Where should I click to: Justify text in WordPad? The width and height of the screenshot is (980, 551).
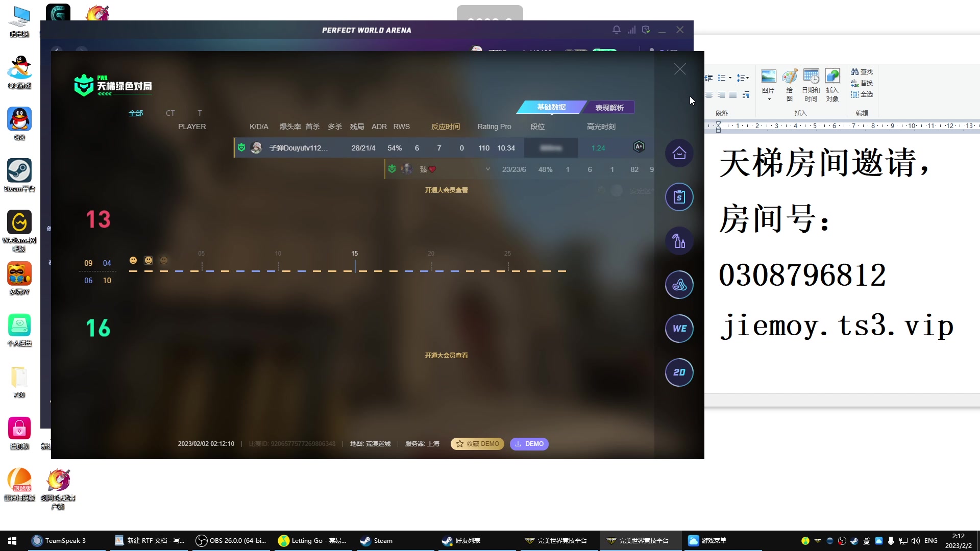733,94
